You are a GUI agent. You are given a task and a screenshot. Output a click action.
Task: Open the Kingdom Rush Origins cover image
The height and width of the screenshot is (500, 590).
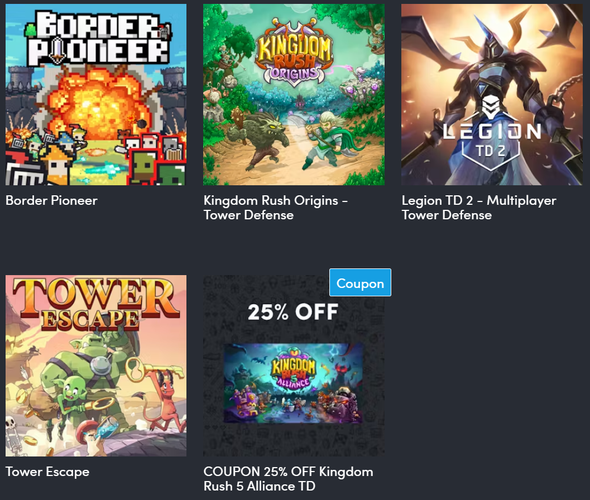coord(294,94)
